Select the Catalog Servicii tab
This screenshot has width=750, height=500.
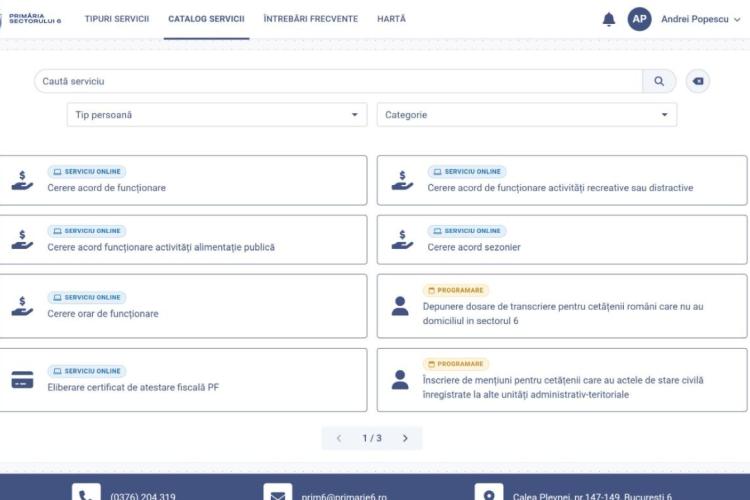(x=206, y=19)
